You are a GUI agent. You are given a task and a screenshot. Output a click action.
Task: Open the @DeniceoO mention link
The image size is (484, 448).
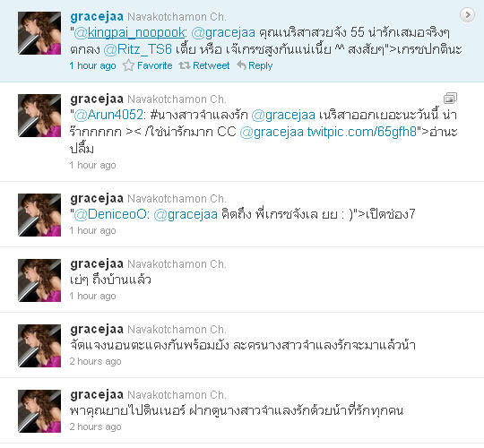tap(110, 214)
